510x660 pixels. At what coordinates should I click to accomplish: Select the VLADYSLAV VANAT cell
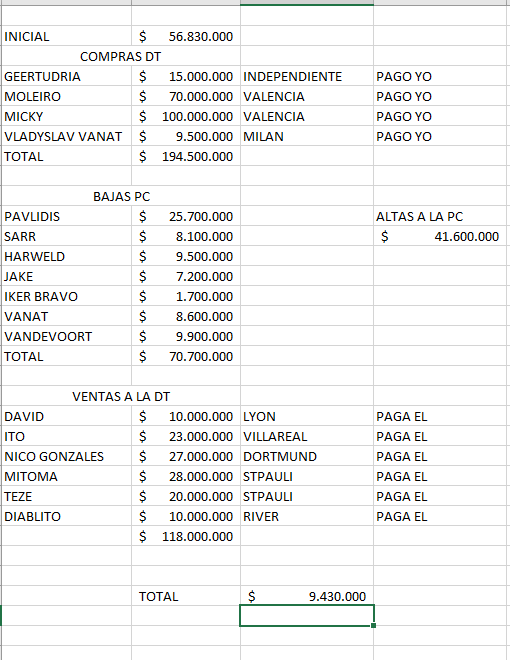pyautogui.click(x=66, y=136)
